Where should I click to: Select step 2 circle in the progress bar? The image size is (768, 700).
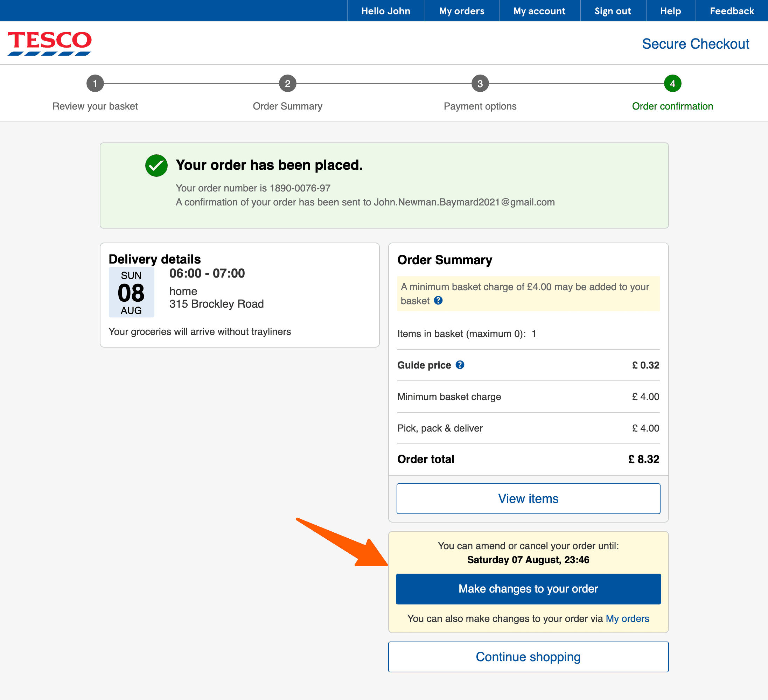[288, 83]
